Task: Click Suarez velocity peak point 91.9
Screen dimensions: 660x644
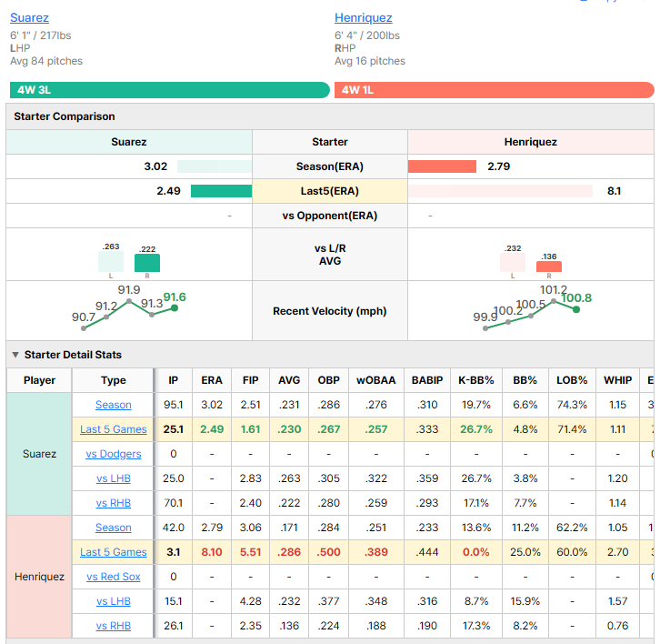Action: click(x=129, y=301)
